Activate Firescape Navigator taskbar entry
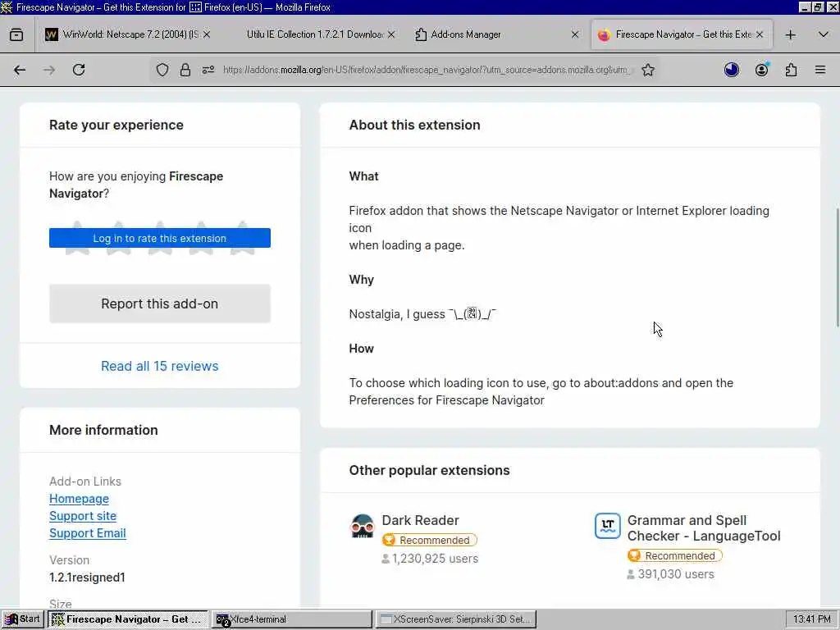The height and width of the screenshot is (630, 840). [127, 619]
